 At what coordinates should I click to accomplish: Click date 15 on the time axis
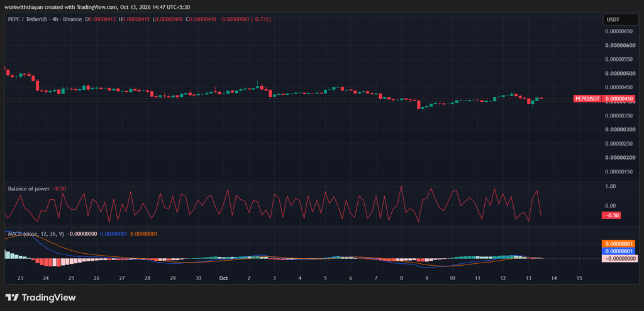[579, 278]
